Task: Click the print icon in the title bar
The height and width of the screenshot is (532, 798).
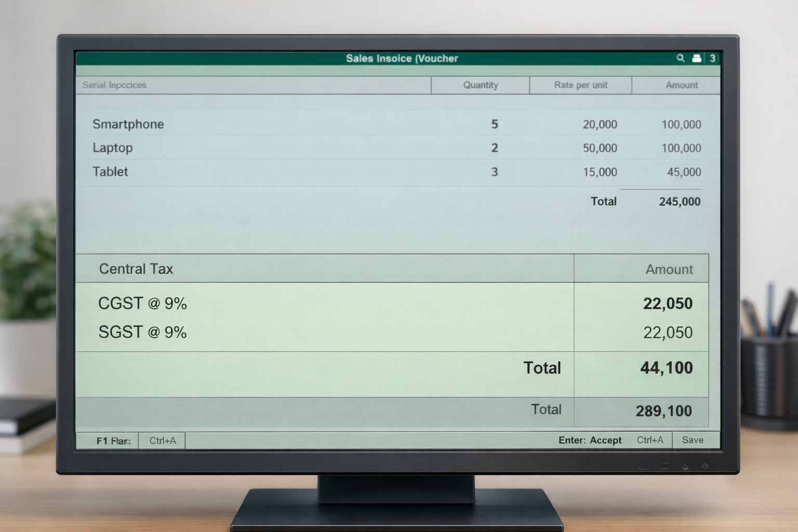Action: pyautogui.click(x=696, y=59)
